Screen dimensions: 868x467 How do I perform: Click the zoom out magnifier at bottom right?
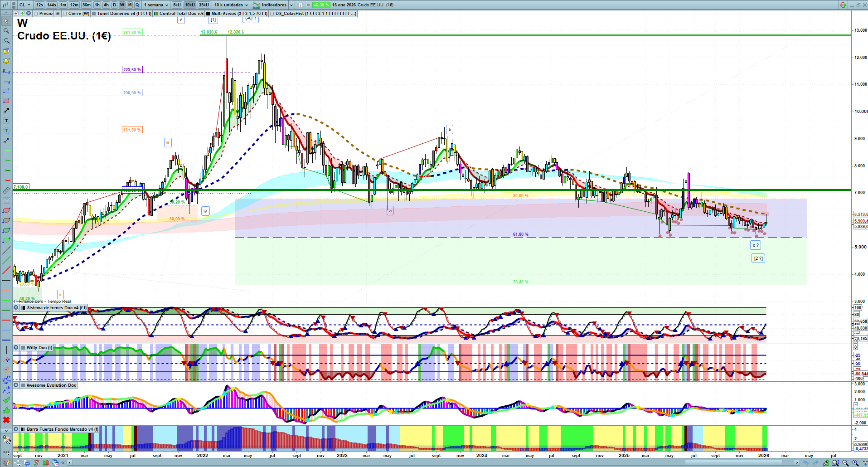[845, 463]
